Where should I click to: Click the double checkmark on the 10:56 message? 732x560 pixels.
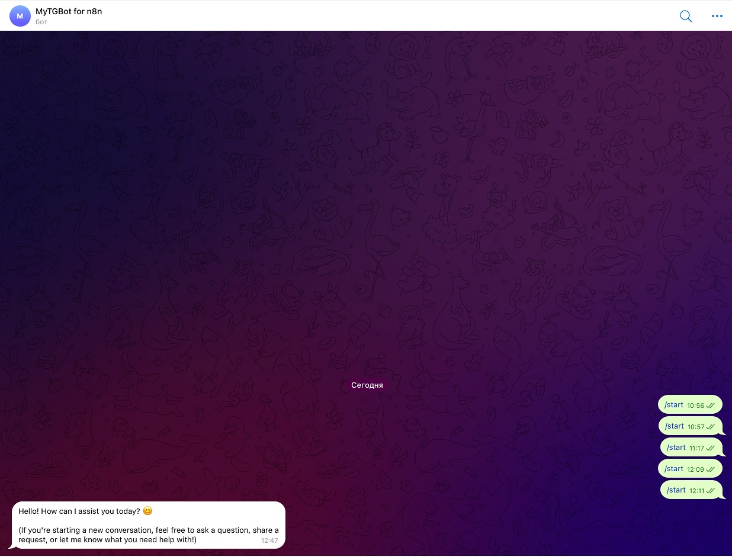coord(710,406)
